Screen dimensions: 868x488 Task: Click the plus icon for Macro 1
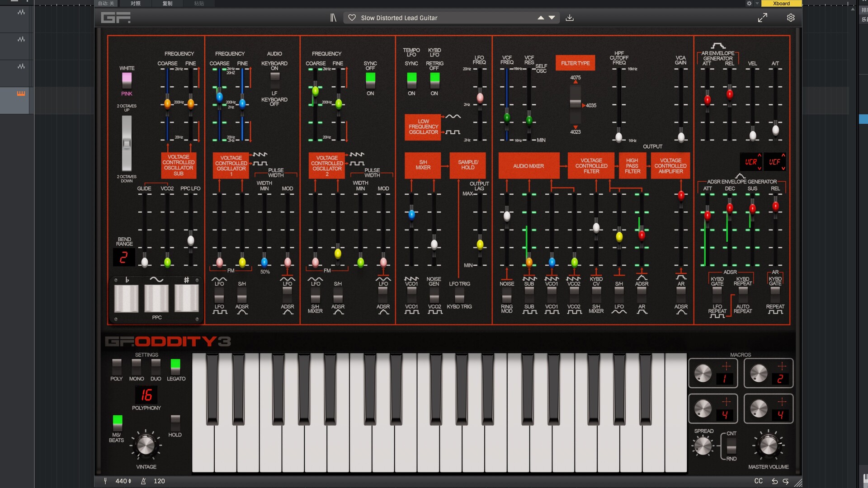click(x=726, y=366)
